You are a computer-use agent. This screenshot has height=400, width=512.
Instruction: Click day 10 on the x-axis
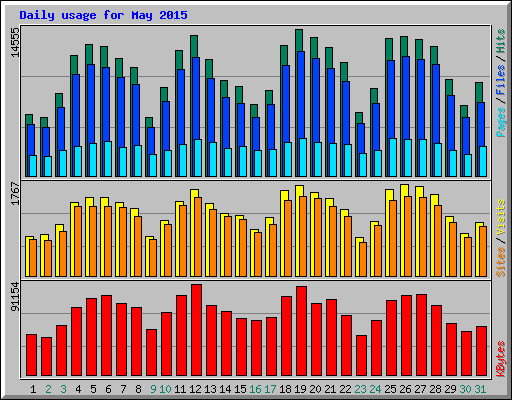click(165, 389)
